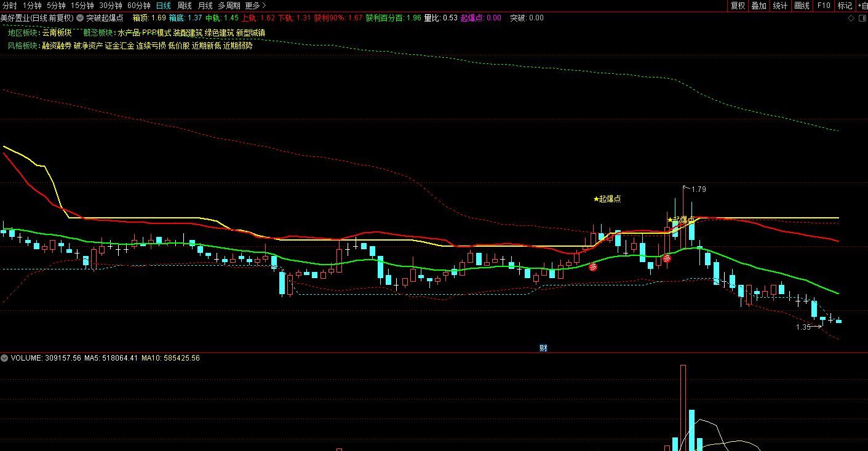The height and width of the screenshot is (451, 868).
Task: Click the 叠加 overlay button
Action: pos(759,6)
